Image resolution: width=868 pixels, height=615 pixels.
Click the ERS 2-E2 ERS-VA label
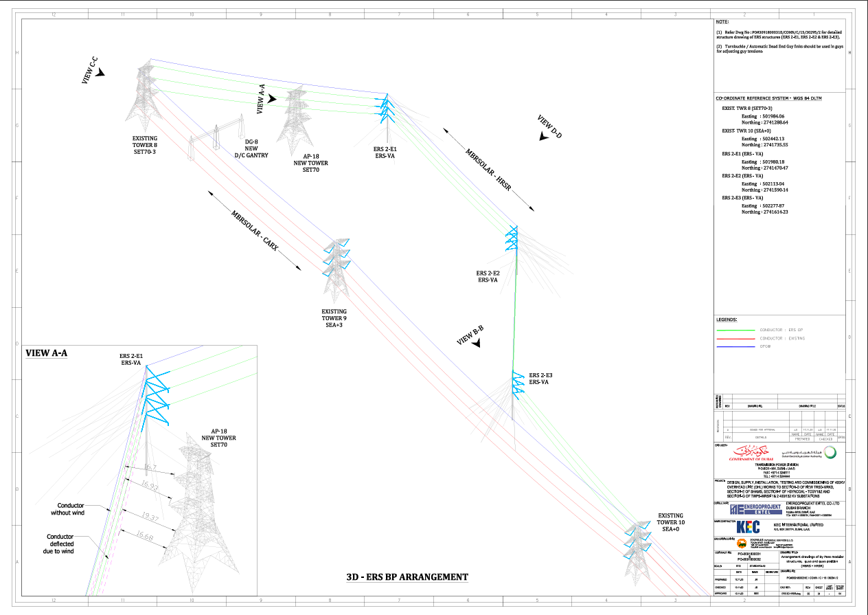click(487, 277)
